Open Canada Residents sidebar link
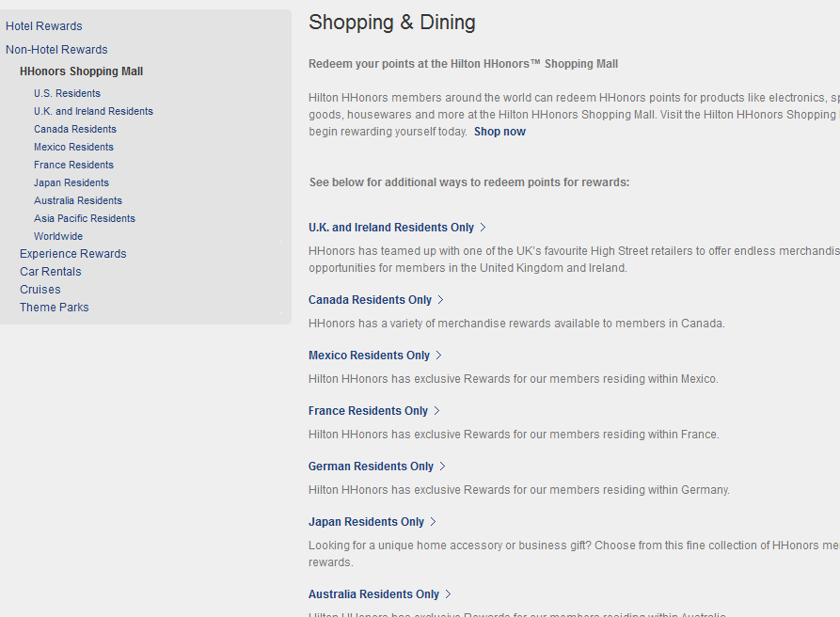 [75, 129]
